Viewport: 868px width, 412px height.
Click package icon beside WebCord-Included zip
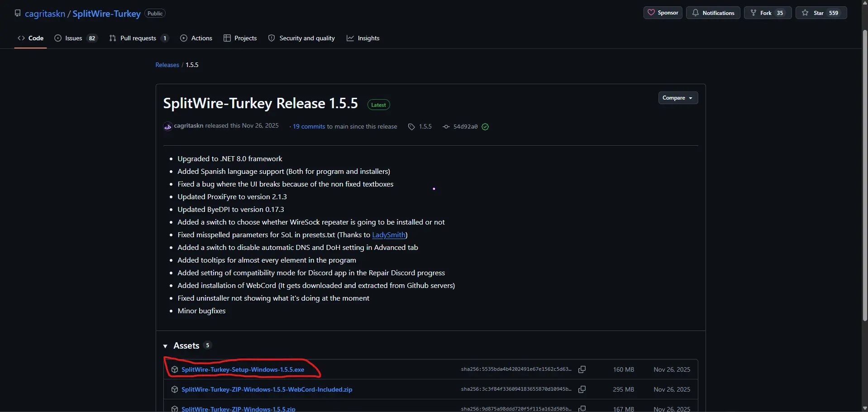(175, 389)
